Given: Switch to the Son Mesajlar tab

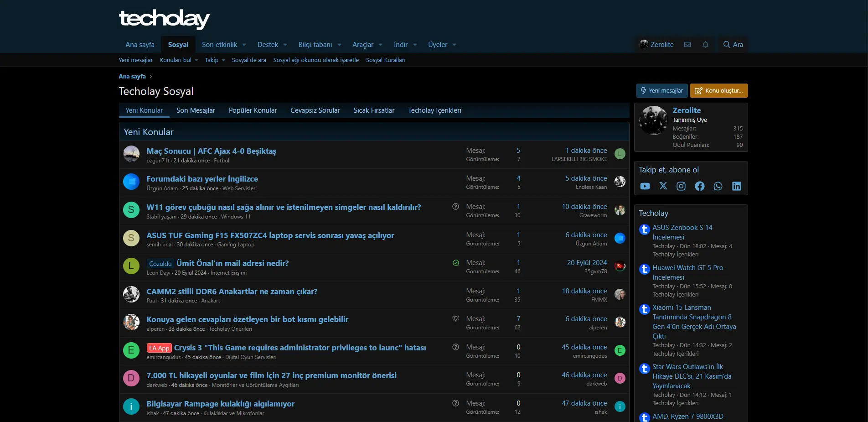Looking at the screenshot, I should [x=196, y=110].
